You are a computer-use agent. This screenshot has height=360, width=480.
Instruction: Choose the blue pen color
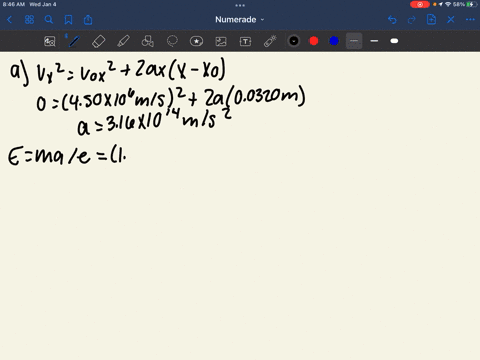point(334,41)
